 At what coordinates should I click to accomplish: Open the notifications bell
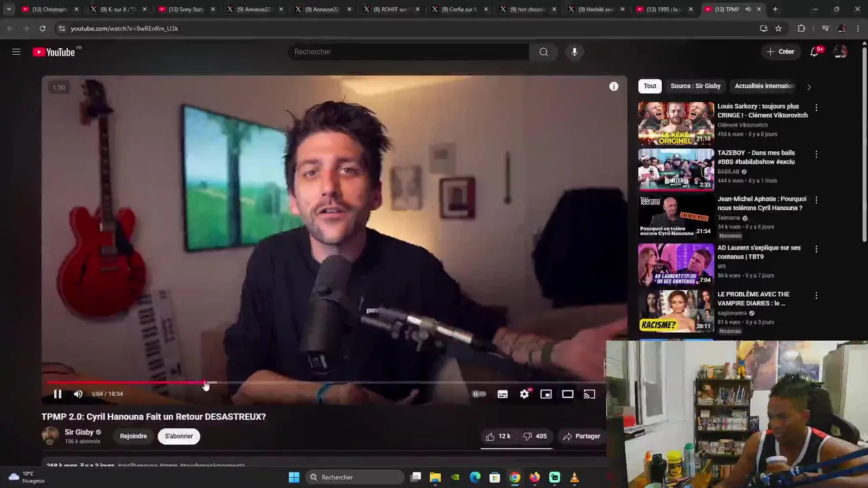(815, 52)
